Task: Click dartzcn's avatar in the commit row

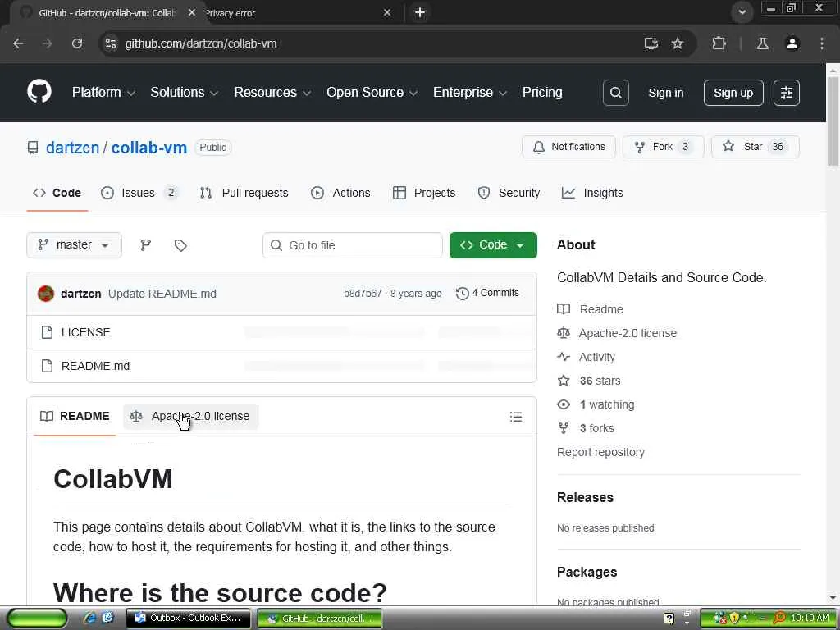Action: click(x=46, y=294)
